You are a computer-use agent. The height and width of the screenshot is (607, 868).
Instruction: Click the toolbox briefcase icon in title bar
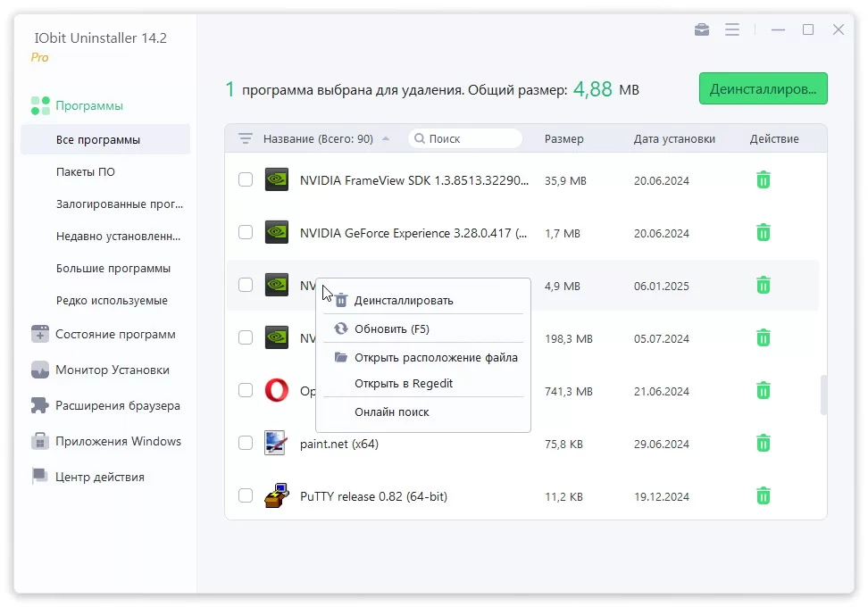pos(701,29)
